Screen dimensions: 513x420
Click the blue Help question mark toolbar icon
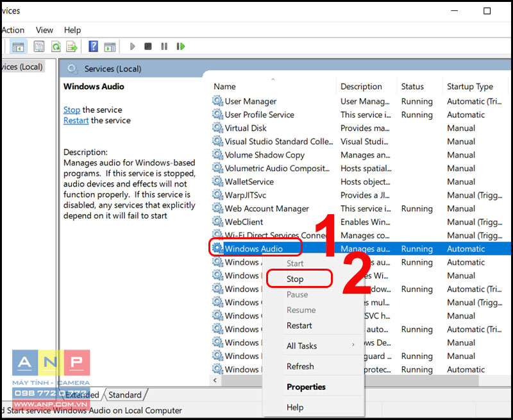[93, 46]
